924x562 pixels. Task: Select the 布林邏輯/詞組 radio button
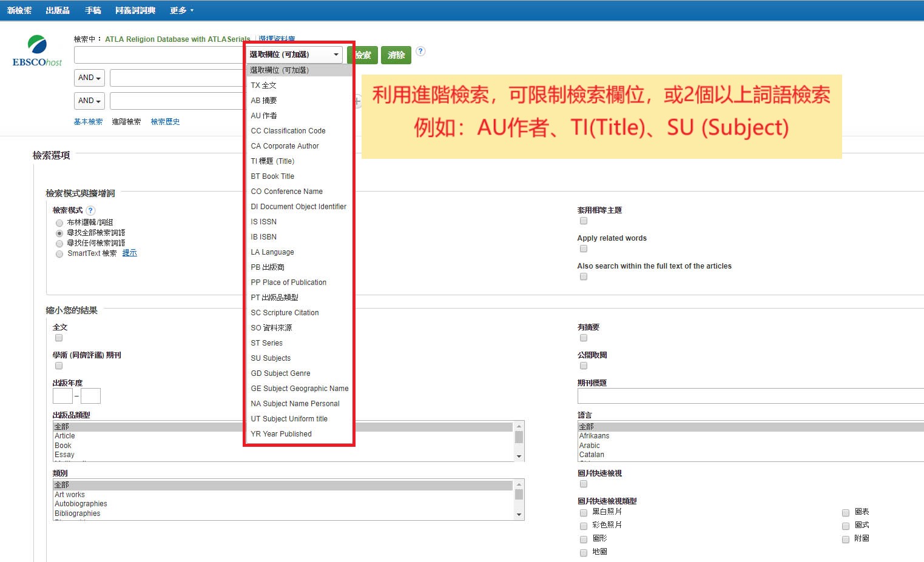pyautogui.click(x=59, y=223)
